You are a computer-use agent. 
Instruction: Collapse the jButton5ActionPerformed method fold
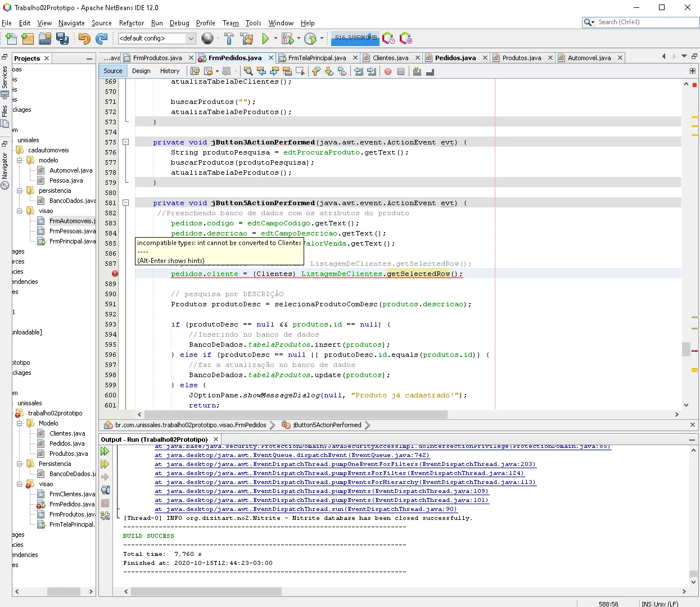click(126, 203)
